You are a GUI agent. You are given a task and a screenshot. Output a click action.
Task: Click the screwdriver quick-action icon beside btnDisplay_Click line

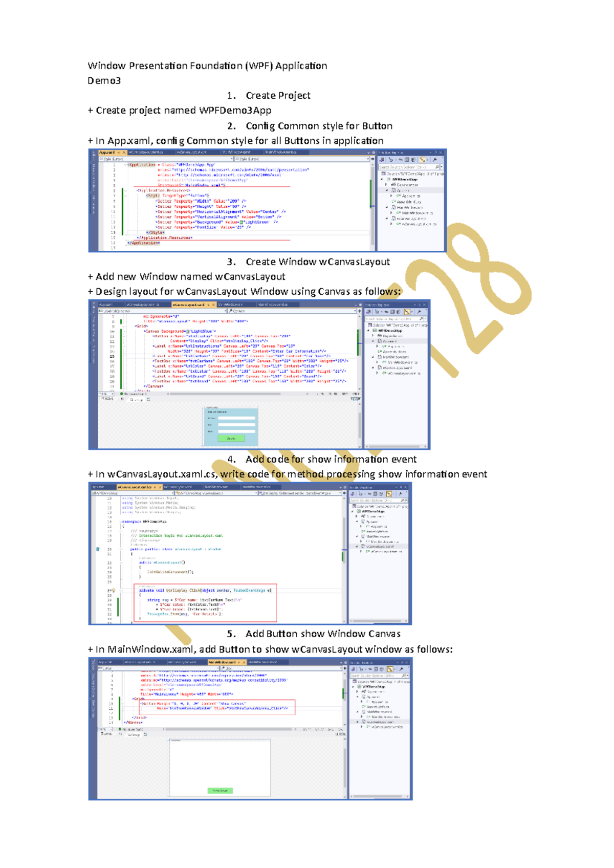(114, 590)
